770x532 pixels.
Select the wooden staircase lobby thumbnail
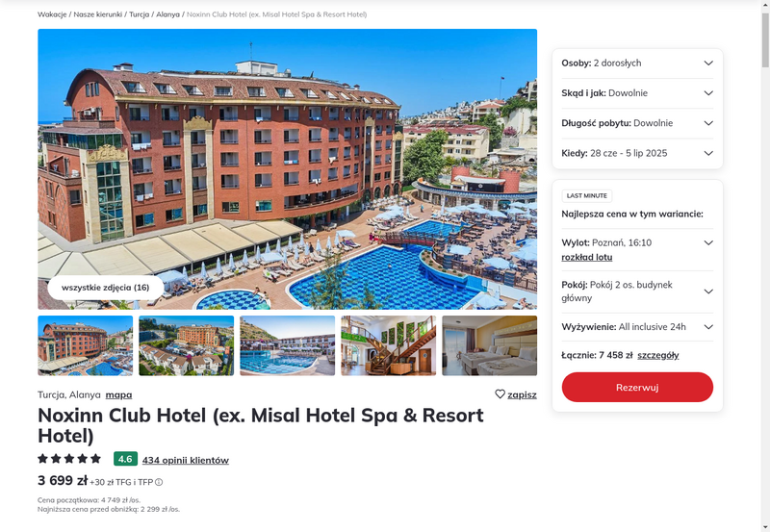coord(389,345)
